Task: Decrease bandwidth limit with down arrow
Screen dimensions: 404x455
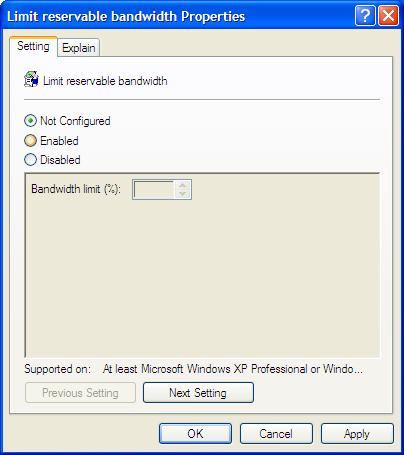Action: pyautogui.click(x=182, y=194)
